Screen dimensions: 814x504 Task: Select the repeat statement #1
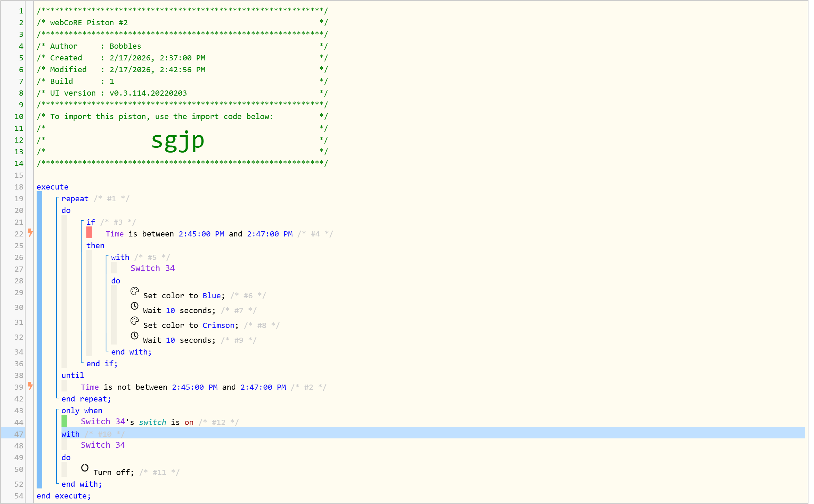75,199
